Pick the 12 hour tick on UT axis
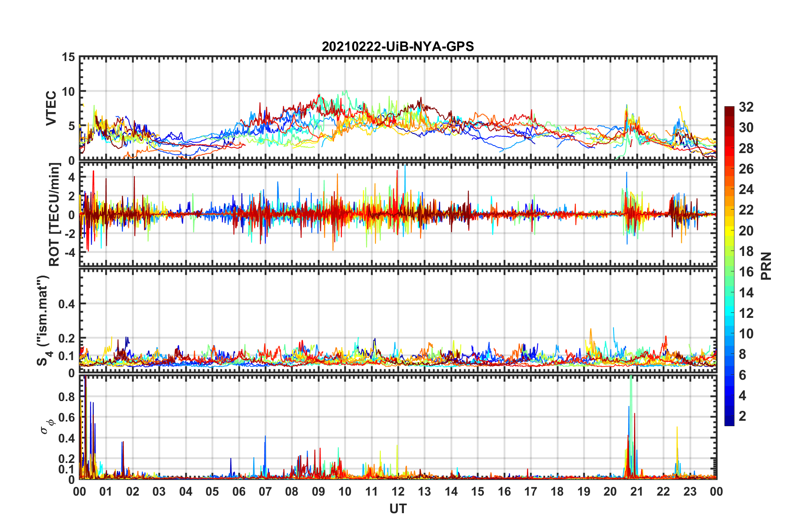 [x=398, y=491]
